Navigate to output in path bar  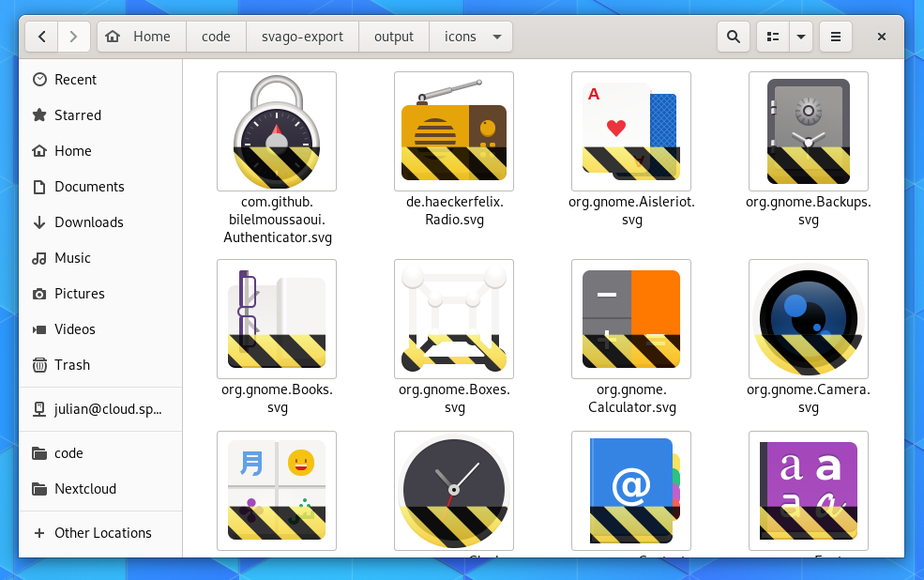pos(394,37)
